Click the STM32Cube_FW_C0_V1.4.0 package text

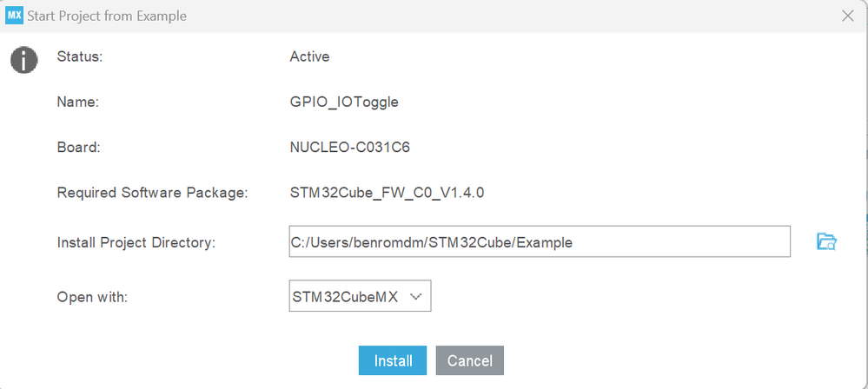pos(387,192)
